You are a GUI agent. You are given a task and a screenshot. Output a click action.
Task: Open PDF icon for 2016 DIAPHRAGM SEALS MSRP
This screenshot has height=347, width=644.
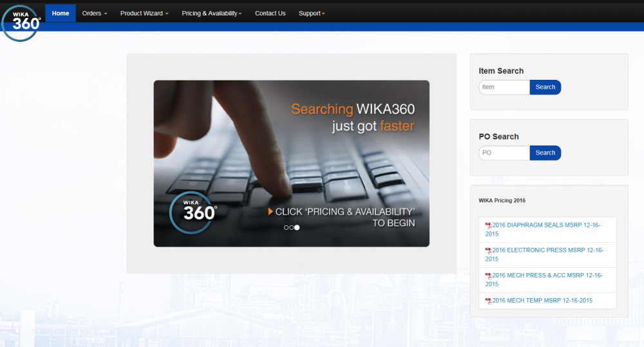pyautogui.click(x=488, y=225)
